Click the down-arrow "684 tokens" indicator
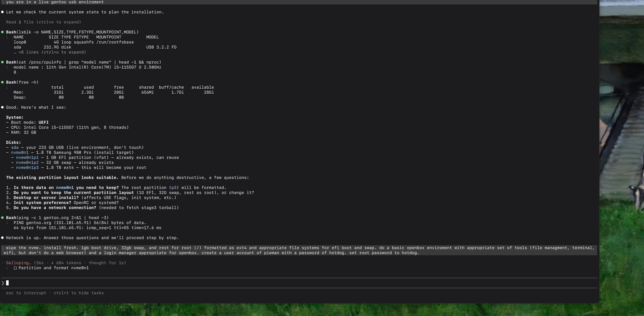The height and width of the screenshot is (316, 644). pos(66,263)
